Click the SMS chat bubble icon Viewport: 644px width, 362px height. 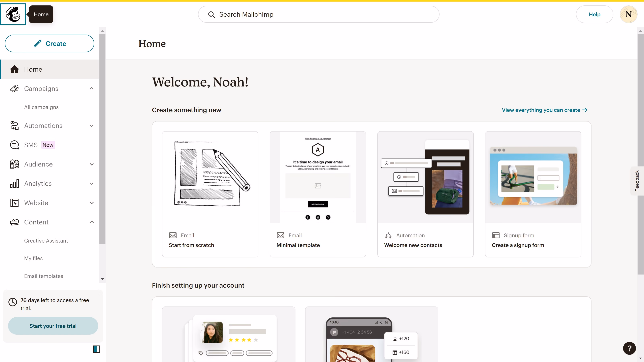click(14, 145)
